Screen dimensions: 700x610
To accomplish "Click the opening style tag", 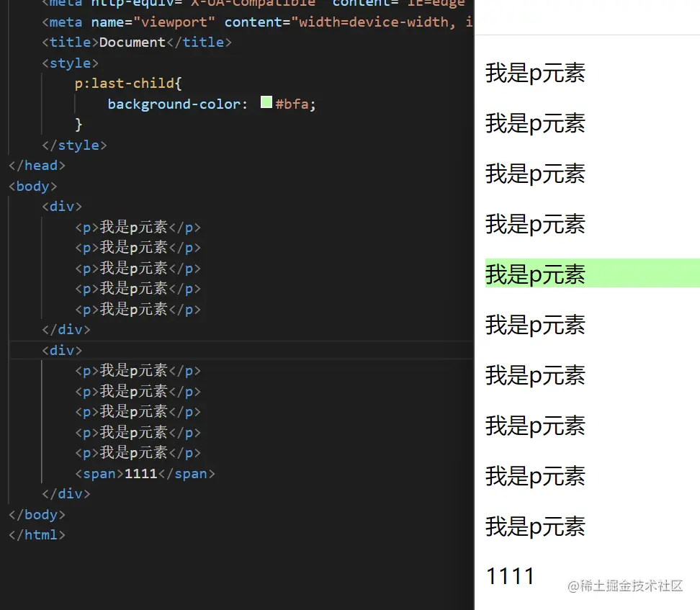I will (70, 63).
